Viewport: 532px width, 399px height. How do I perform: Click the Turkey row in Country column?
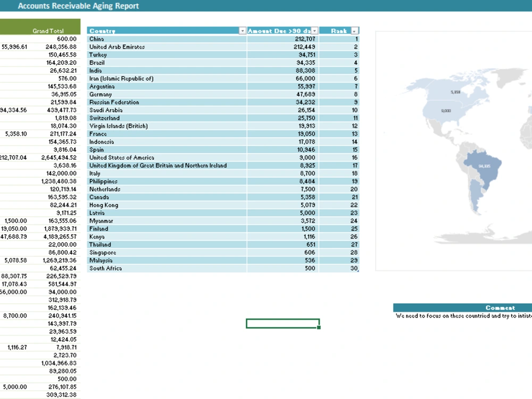coord(167,55)
